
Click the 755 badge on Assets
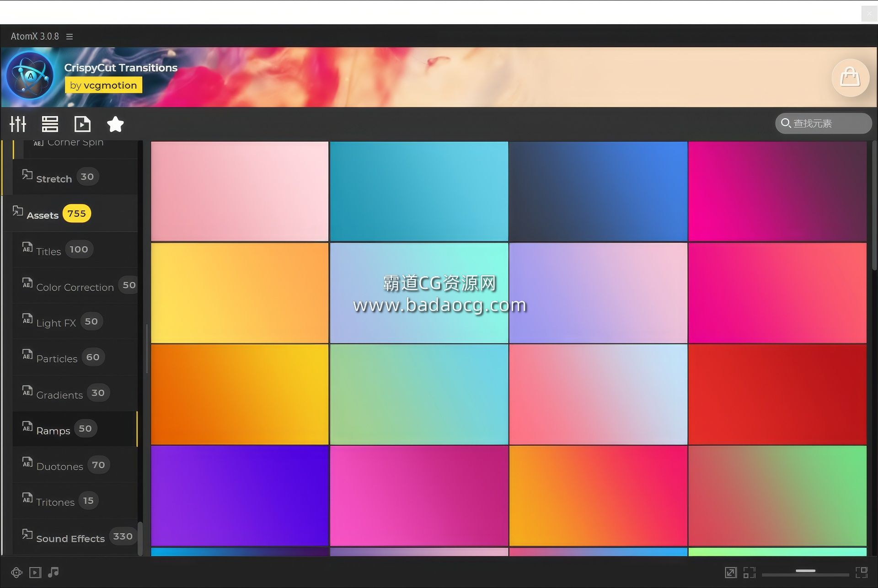click(76, 214)
